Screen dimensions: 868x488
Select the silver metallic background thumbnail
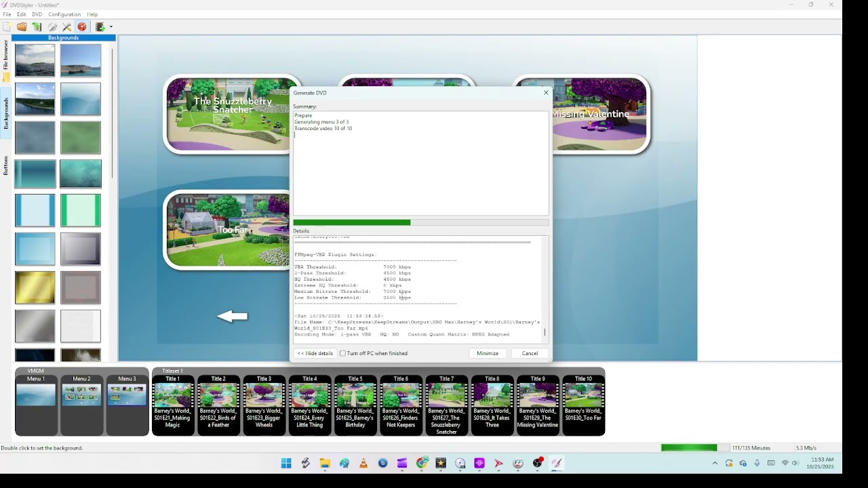coord(35,326)
